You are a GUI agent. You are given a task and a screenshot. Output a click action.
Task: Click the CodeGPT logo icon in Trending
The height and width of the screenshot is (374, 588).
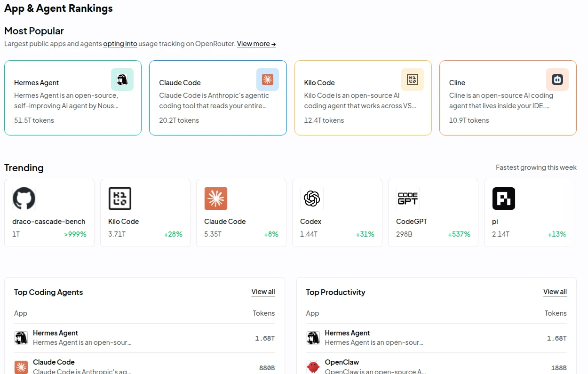click(408, 199)
